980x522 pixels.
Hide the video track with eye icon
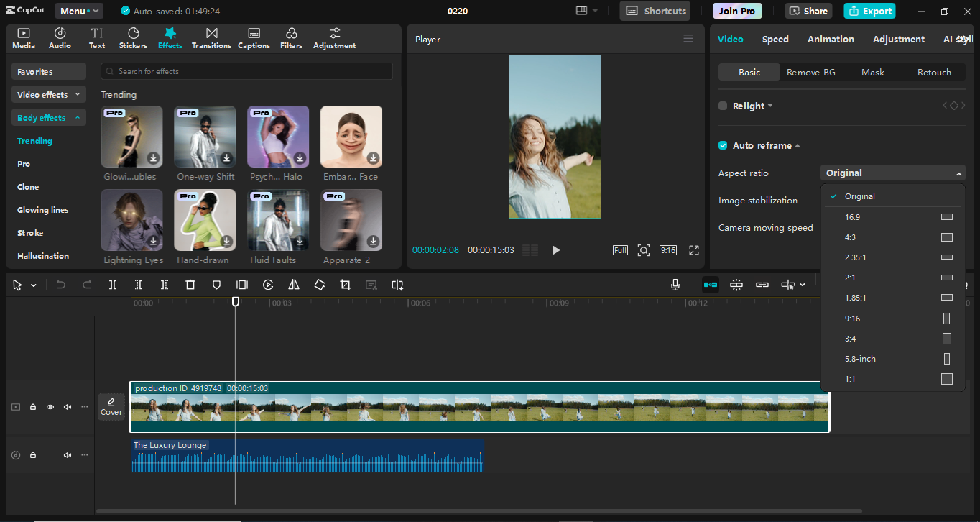(50, 407)
